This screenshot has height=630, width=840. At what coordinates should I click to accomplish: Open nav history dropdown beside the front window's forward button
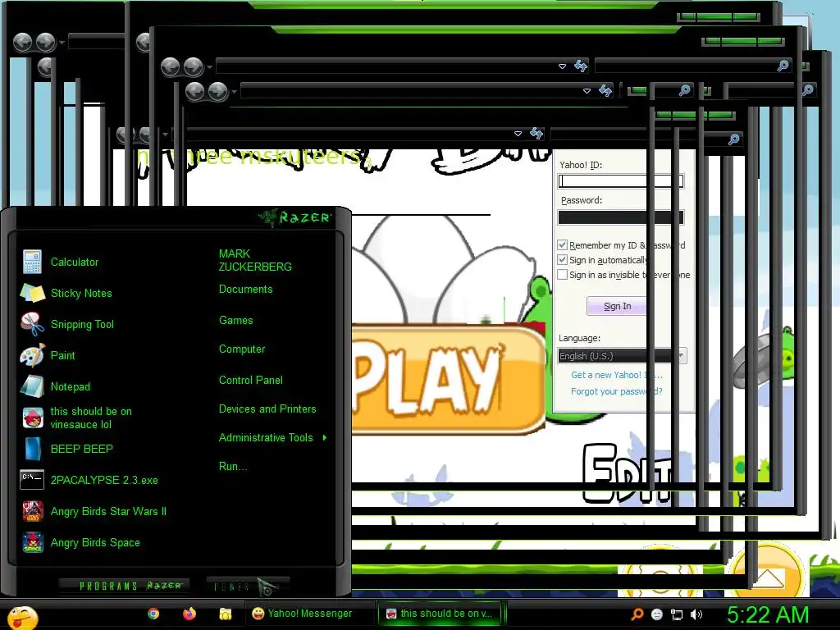[209, 67]
